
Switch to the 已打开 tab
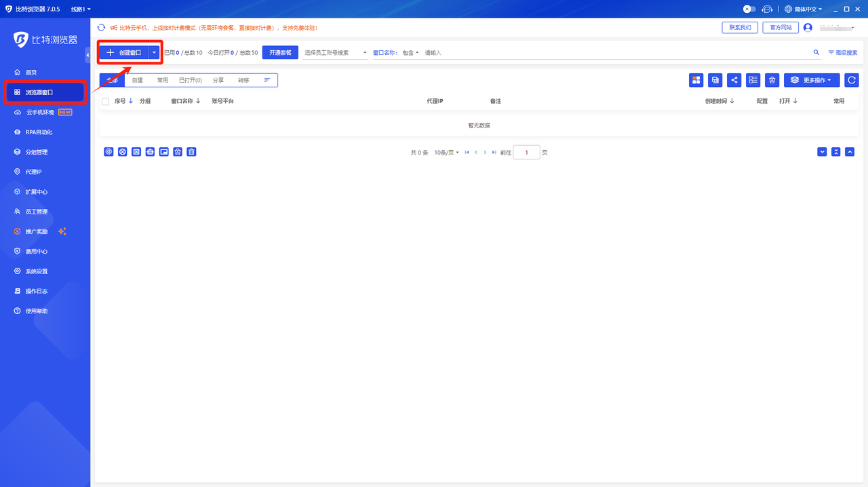point(190,79)
